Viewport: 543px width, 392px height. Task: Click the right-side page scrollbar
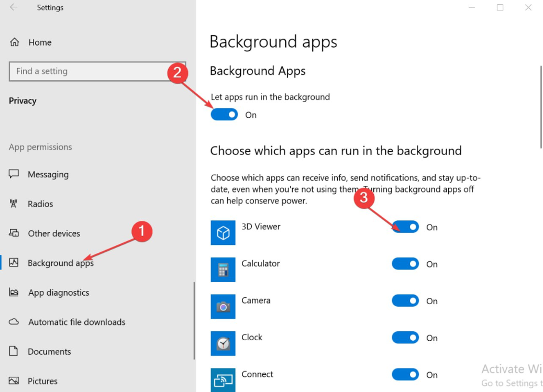click(540, 105)
